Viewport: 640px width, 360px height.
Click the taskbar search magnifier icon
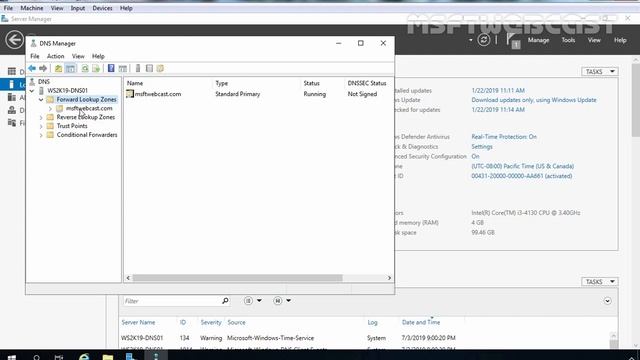point(36,357)
